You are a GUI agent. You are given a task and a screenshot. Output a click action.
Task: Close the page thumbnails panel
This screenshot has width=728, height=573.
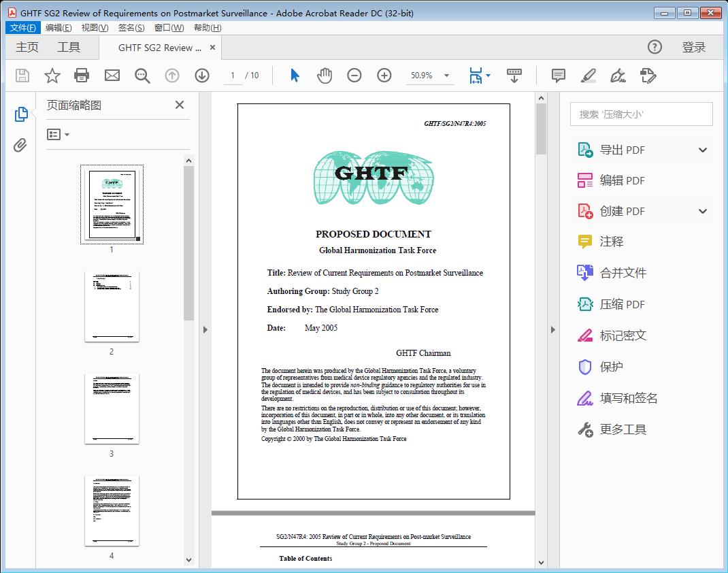180,105
